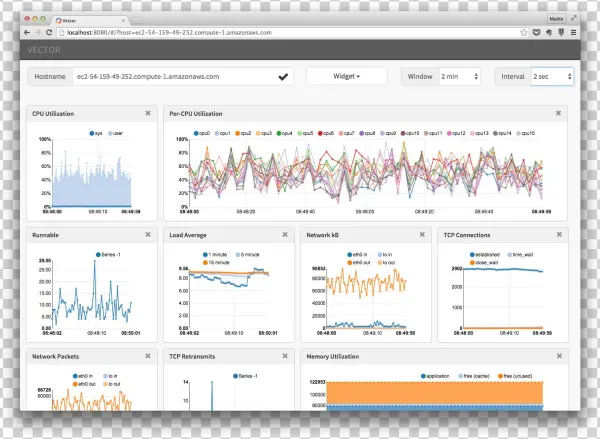Viewport: 600px width, 439px height.
Task: Toggle established series in TCP Connections
Action: [485, 255]
